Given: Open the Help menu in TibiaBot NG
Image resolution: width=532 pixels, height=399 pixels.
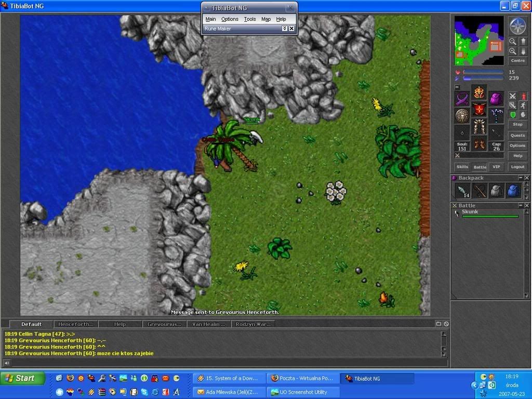Looking at the screenshot, I should pos(281,19).
